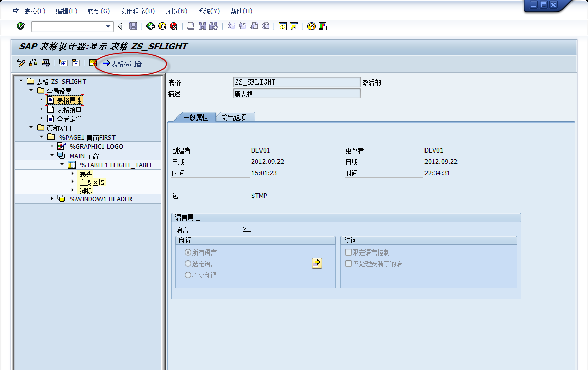This screenshot has height=370, width=588.
Task: Click the yellow arrow button in 翻译 box
Action: (x=317, y=263)
